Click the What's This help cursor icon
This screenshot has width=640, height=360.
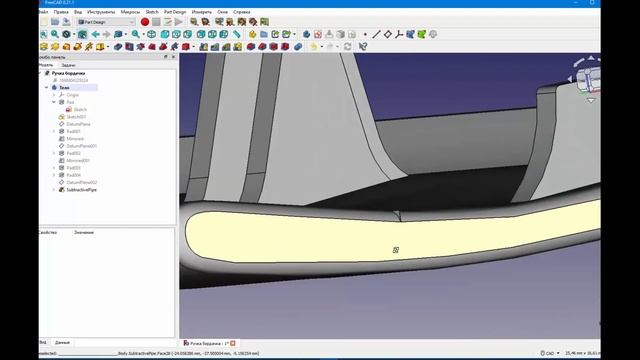(363, 47)
